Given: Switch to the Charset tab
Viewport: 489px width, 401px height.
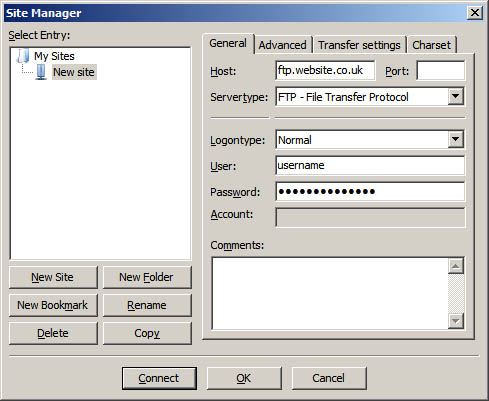Looking at the screenshot, I should pos(431,45).
